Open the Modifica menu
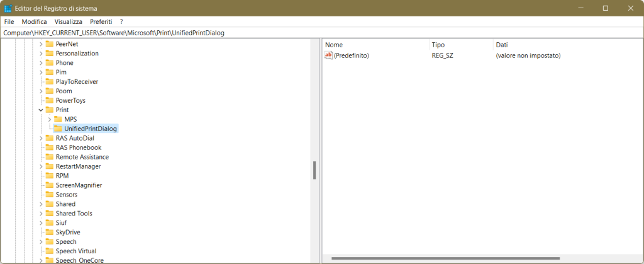Screen dimensions: 644x264 pos(34,21)
